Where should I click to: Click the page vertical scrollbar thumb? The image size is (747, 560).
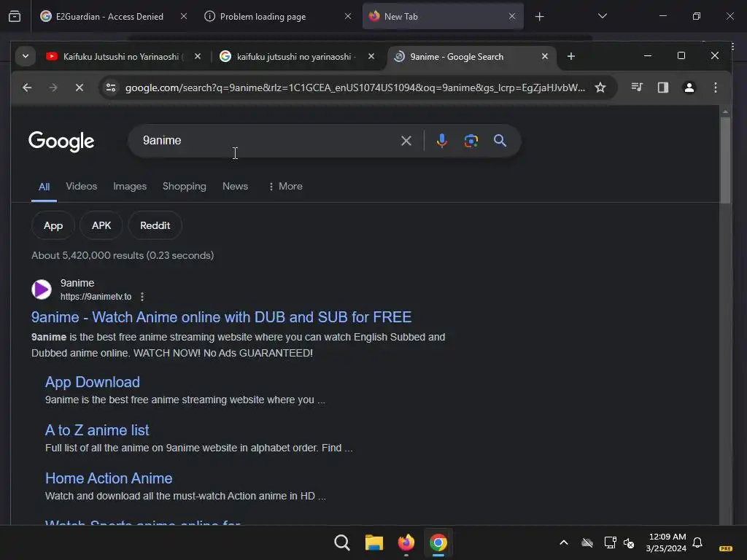(725, 160)
